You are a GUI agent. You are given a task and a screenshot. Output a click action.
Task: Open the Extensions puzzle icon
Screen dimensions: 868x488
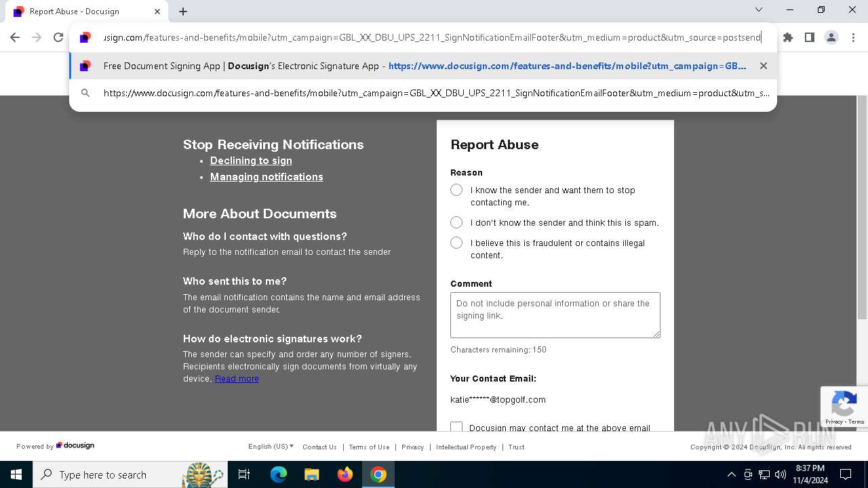pyautogui.click(x=787, y=37)
